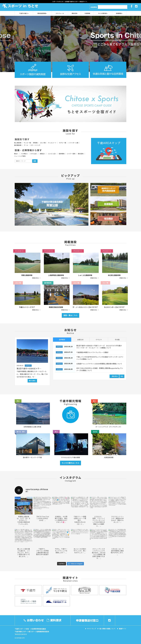Open the 支笏洞爺国立公園 支笏湖 sightseeing photo

point(33,414)
